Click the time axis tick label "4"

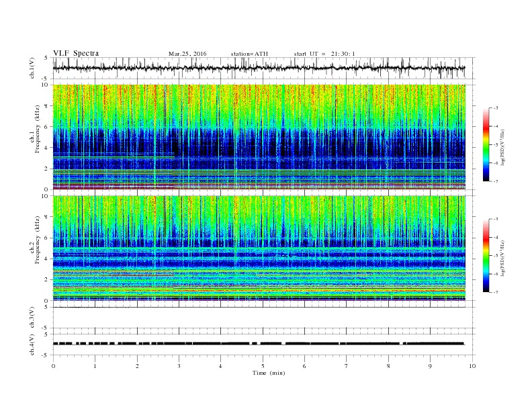click(220, 366)
